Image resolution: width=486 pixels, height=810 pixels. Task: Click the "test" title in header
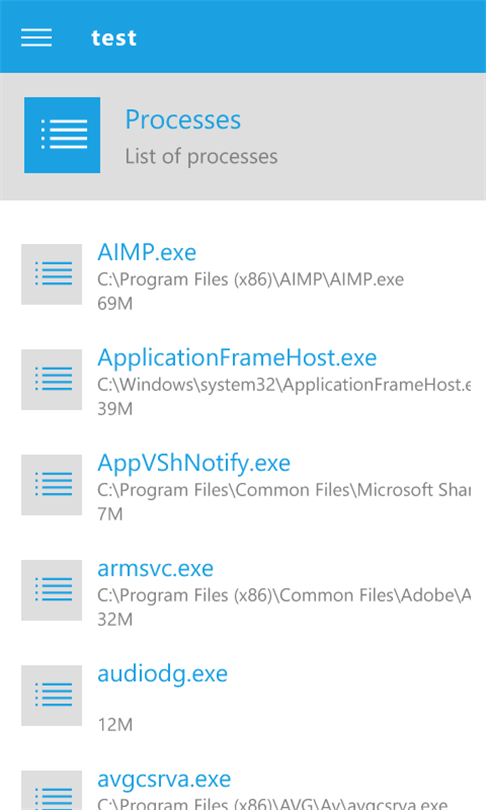pyautogui.click(x=114, y=38)
